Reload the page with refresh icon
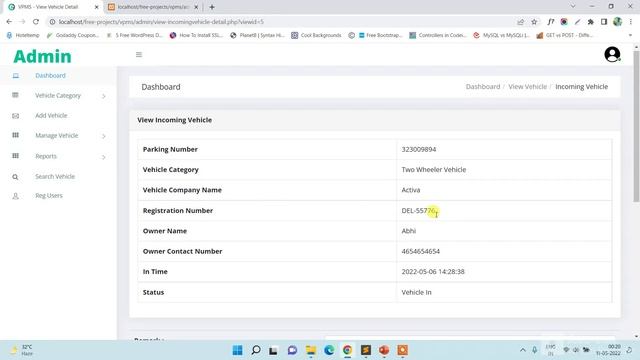The height and width of the screenshot is (360, 640). [x=36, y=22]
